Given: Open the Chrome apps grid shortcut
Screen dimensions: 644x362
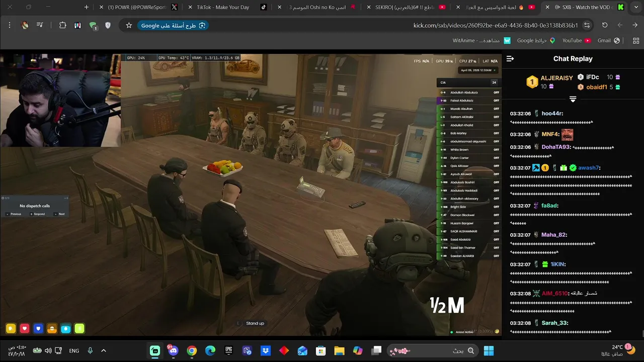Looking at the screenshot, I should [x=636, y=40].
